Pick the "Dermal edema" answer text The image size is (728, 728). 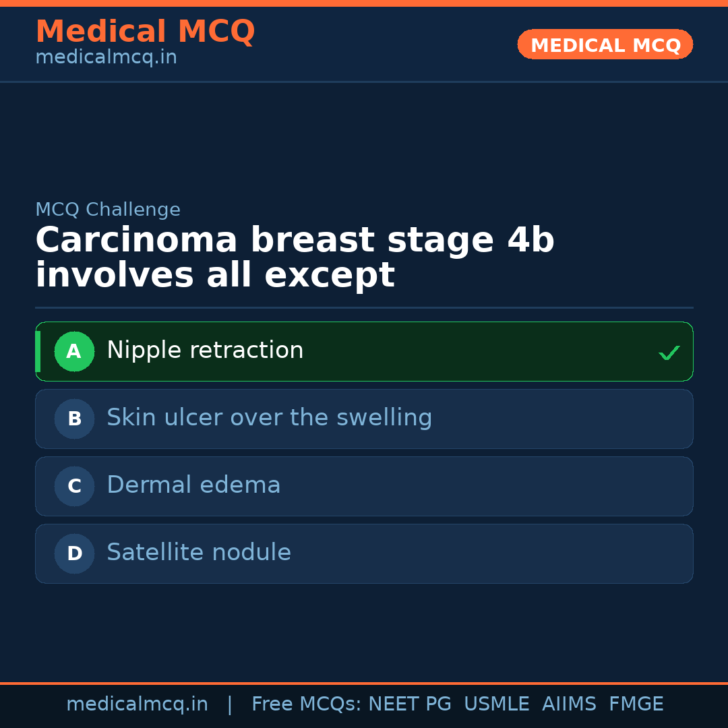[x=193, y=485]
